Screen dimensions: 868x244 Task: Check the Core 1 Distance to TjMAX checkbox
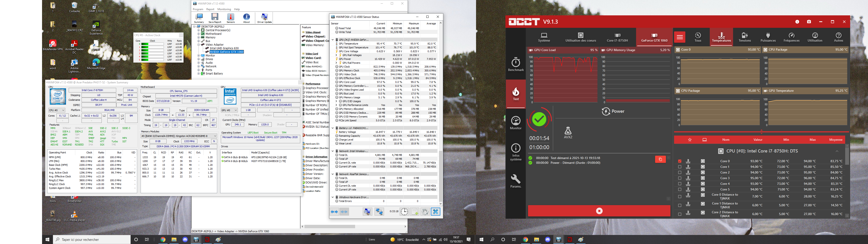pos(680,205)
